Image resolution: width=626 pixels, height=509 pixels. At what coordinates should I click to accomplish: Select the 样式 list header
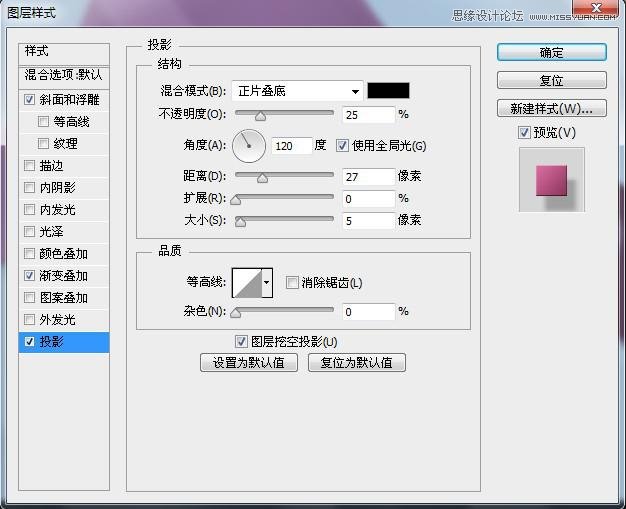[x=64, y=54]
